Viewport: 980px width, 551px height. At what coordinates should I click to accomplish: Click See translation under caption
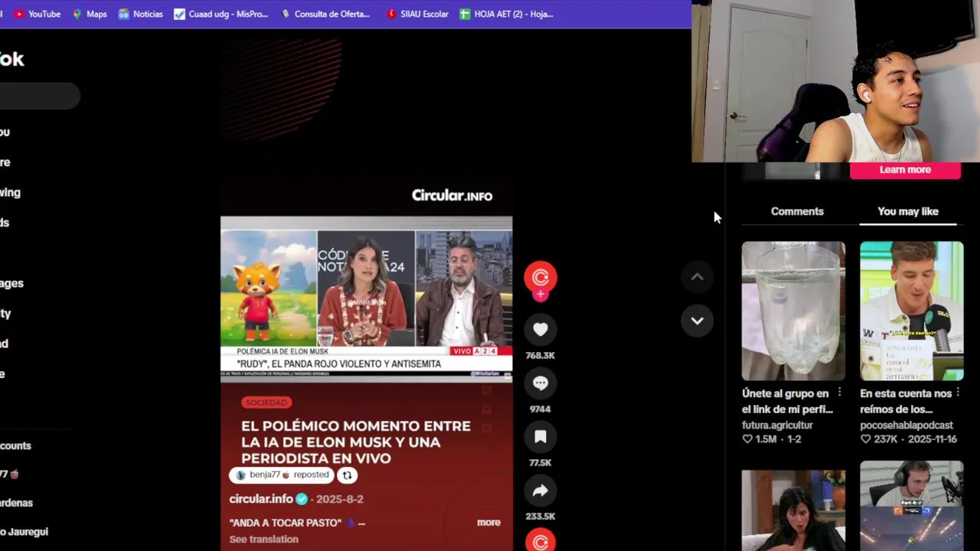click(x=263, y=540)
